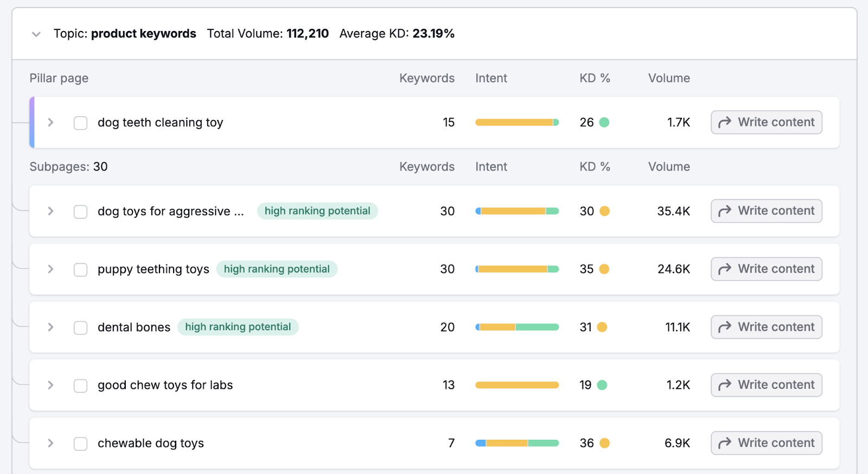868x474 pixels.
Task: Click the 'good chew toys for labs' title
Action: [x=165, y=385]
